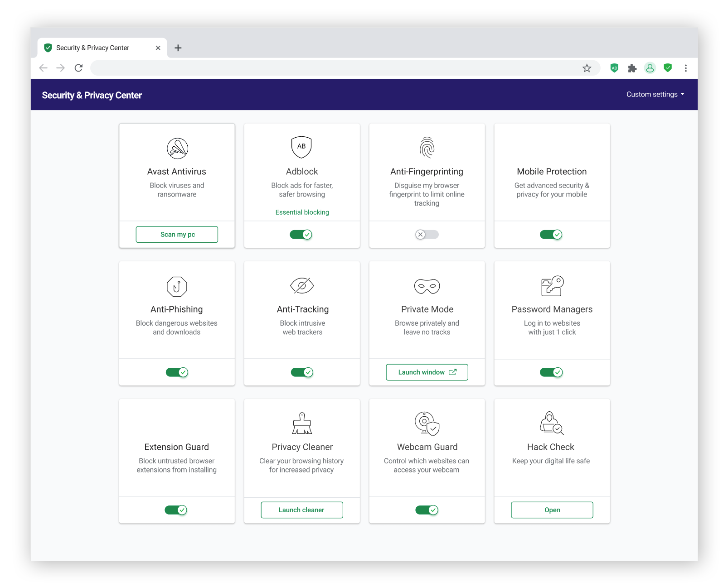This screenshot has height=587, width=728.
Task: Click the Launch cleaner button
Action: pos(302,510)
